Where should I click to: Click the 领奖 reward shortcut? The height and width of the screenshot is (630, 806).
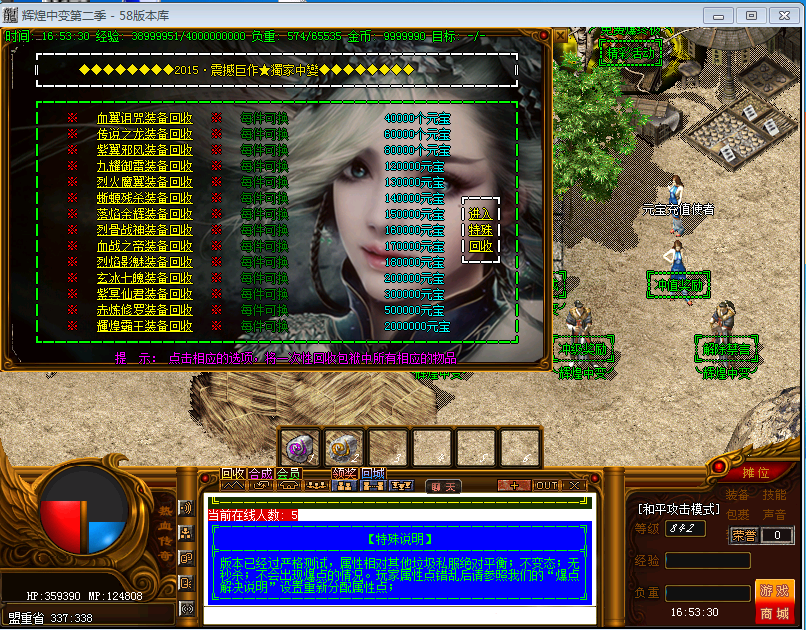coord(345,474)
